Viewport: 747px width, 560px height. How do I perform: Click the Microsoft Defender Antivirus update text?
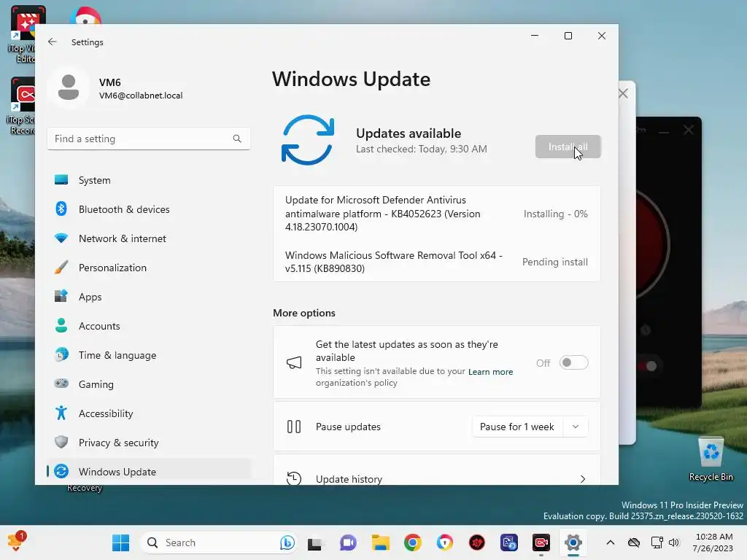382,214
